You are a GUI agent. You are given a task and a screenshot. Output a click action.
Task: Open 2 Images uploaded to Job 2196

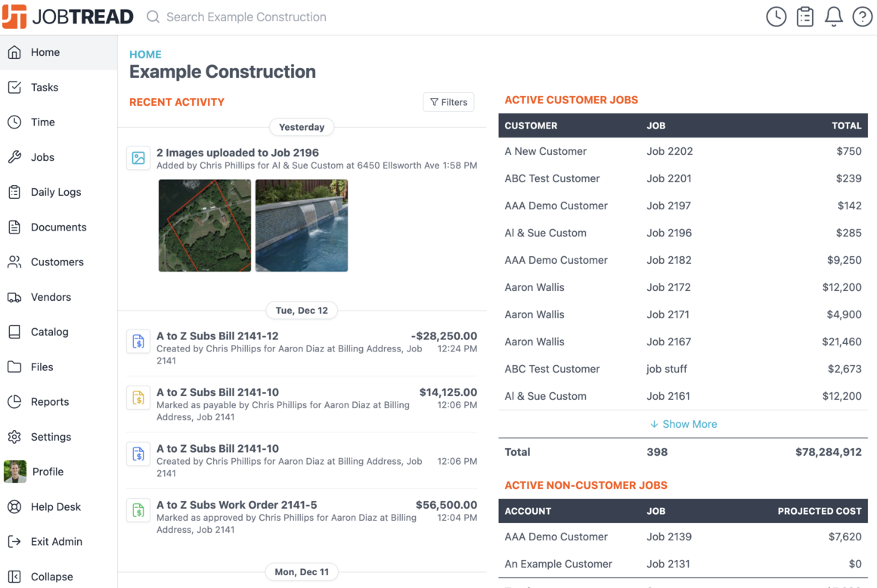click(237, 153)
